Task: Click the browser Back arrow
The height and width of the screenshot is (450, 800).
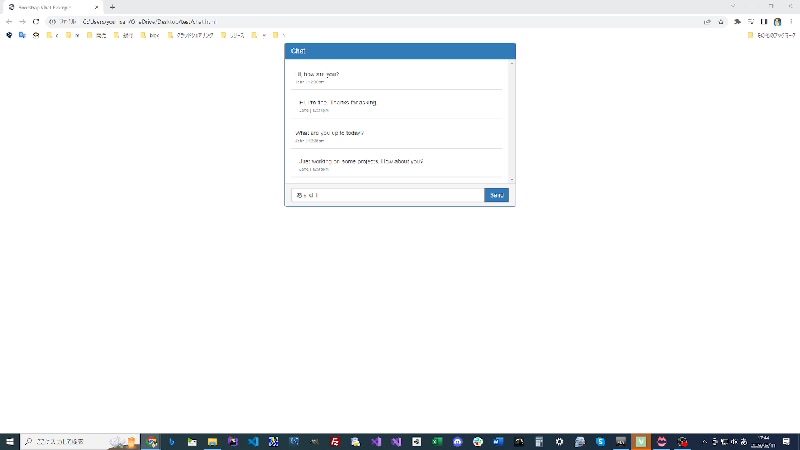Action: [9, 21]
